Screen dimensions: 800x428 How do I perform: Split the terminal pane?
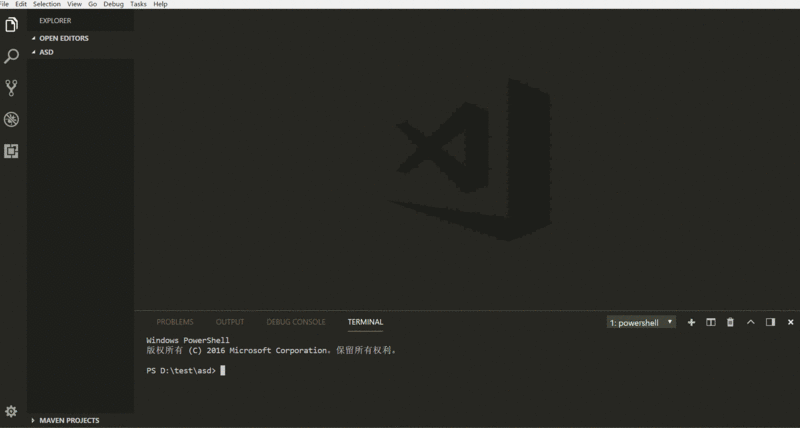point(711,322)
